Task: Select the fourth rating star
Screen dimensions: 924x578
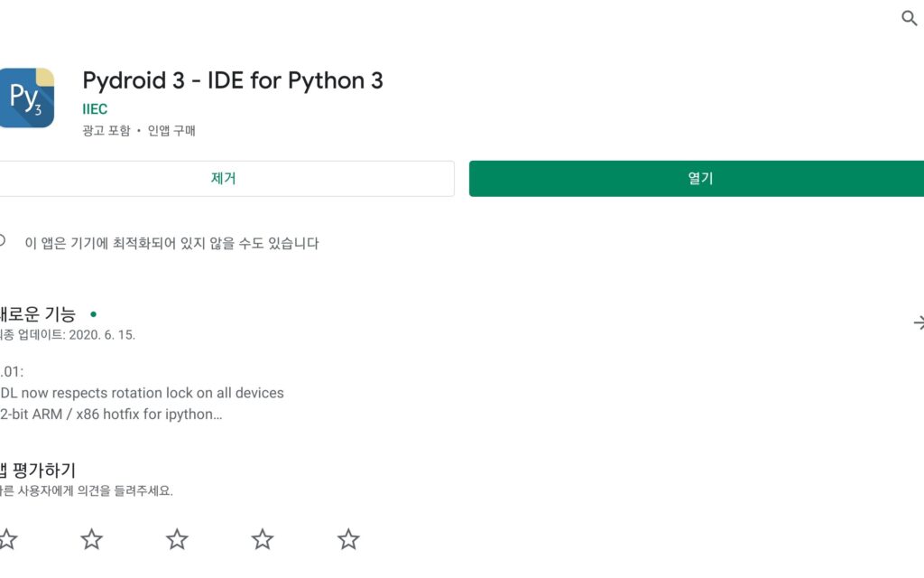Action: (263, 539)
